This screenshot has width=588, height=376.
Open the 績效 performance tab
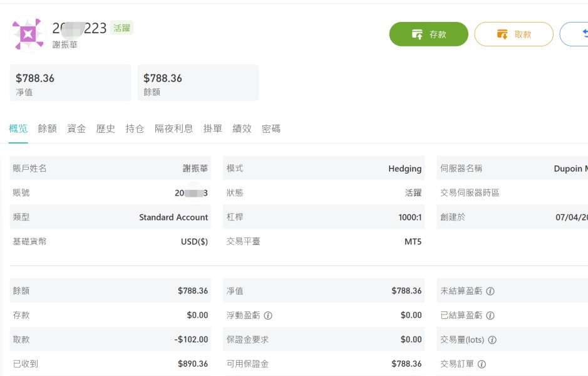click(242, 128)
